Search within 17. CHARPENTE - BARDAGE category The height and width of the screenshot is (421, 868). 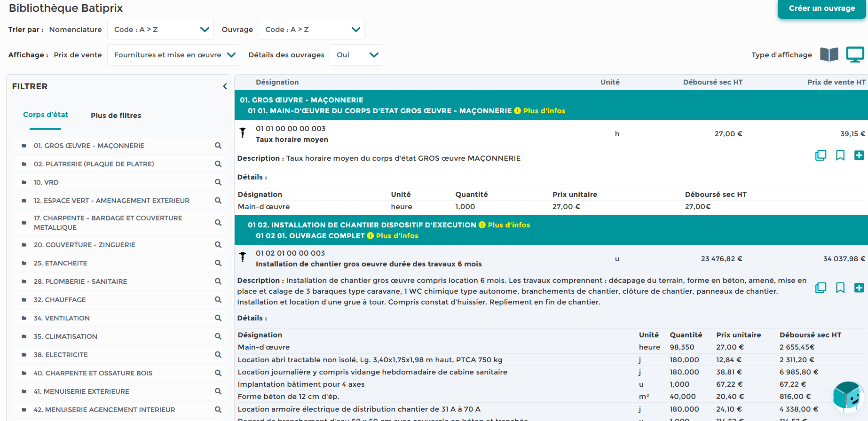click(218, 223)
